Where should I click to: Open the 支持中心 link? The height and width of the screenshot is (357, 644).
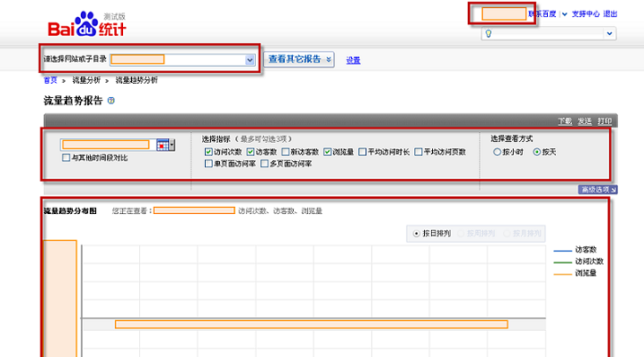586,14
